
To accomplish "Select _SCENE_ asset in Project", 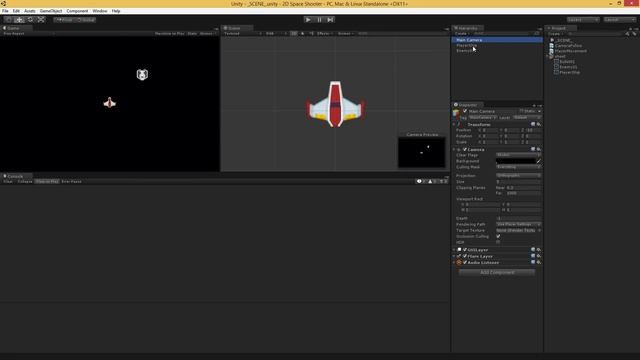I will coord(564,40).
